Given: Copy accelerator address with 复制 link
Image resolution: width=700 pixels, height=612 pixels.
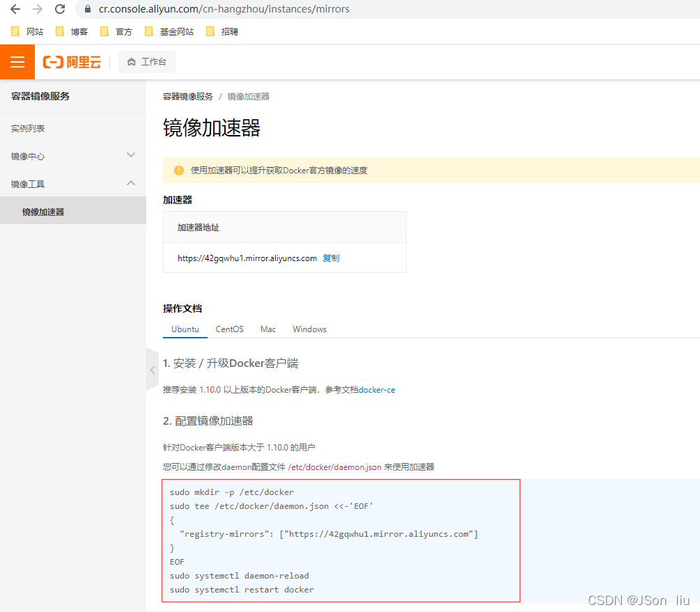Looking at the screenshot, I should (331, 258).
